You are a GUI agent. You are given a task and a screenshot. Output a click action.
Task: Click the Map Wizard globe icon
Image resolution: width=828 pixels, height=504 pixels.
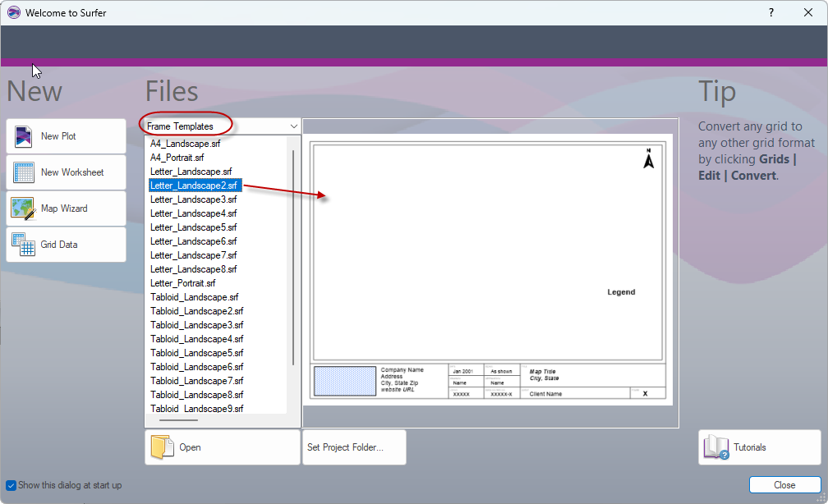[x=23, y=208]
